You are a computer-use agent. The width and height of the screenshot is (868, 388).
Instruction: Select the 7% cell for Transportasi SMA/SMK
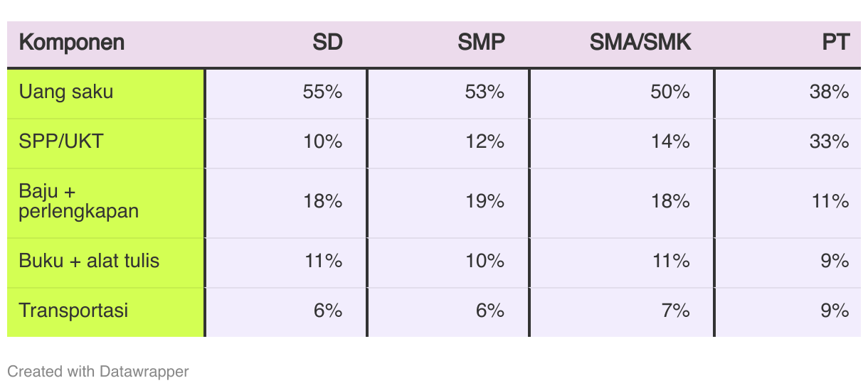[x=676, y=311]
